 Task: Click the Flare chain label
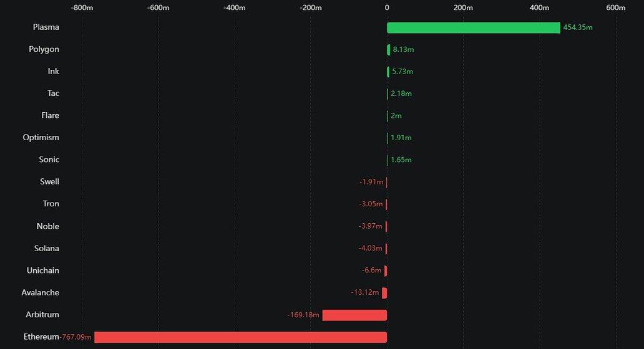(51, 115)
